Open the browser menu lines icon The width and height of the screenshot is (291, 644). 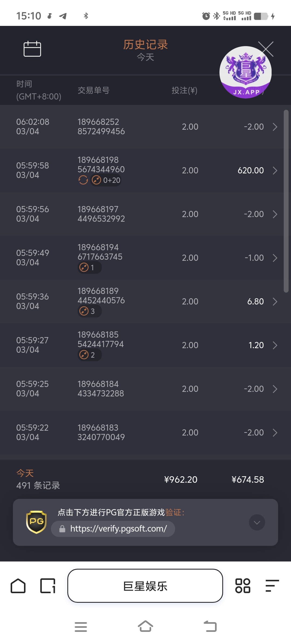[x=272, y=586]
